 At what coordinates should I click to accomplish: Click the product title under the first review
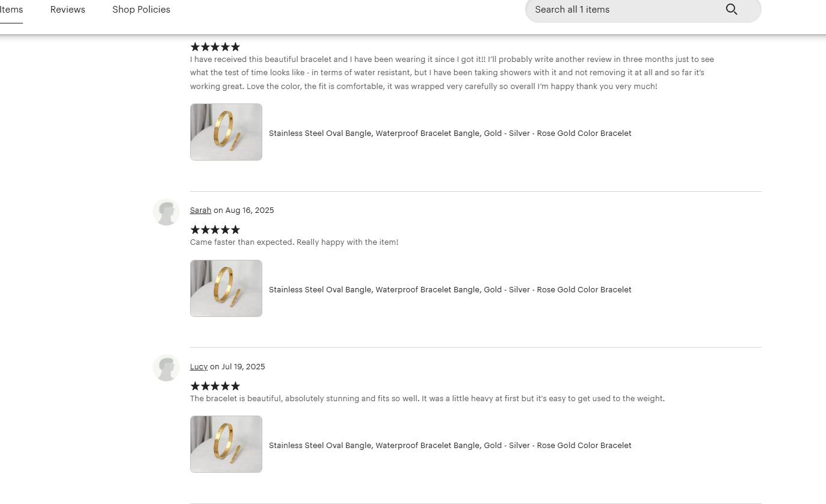pyautogui.click(x=450, y=133)
